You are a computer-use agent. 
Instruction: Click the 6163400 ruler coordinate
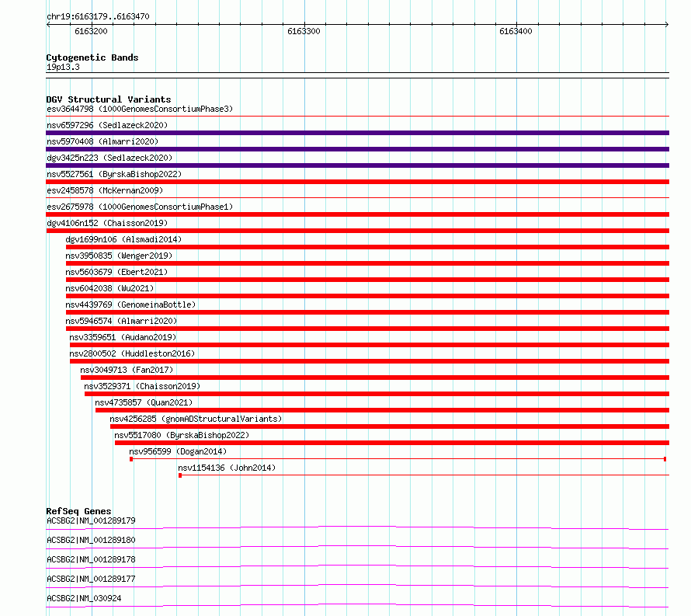point(516,31)
